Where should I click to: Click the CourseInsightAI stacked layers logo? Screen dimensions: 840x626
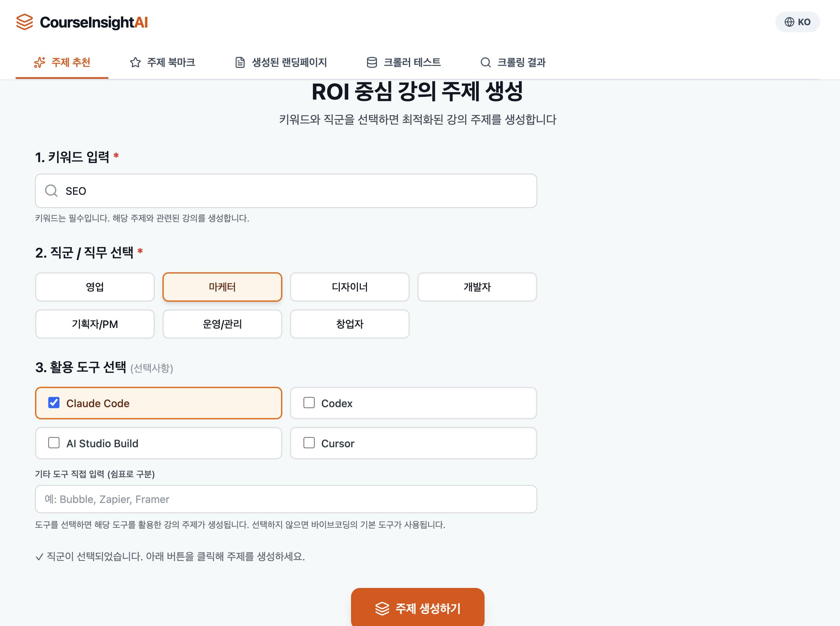point(24,22)
